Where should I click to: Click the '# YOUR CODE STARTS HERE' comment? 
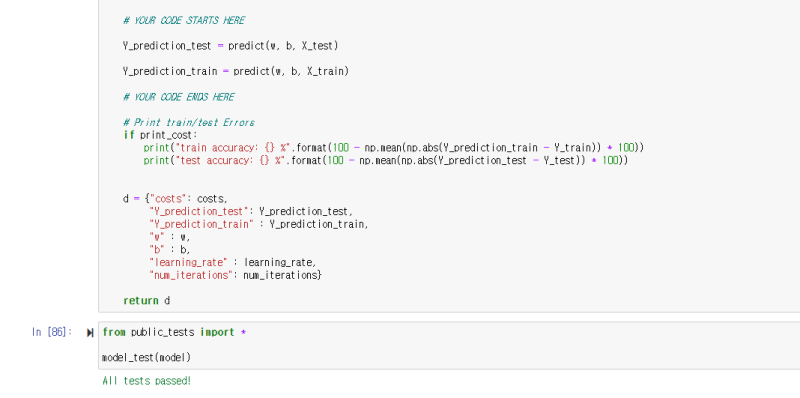click(184, 20)
